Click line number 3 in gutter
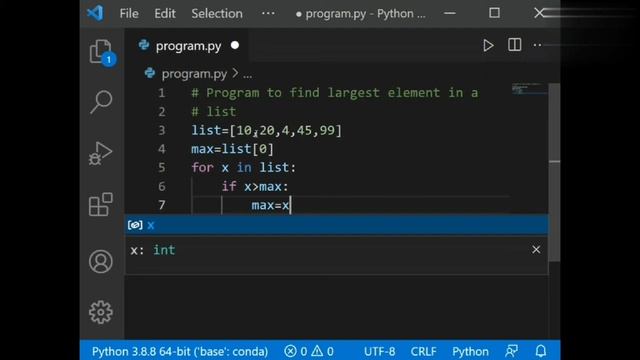The width and height of the screenshot is (640, 360). click(162, 131)
